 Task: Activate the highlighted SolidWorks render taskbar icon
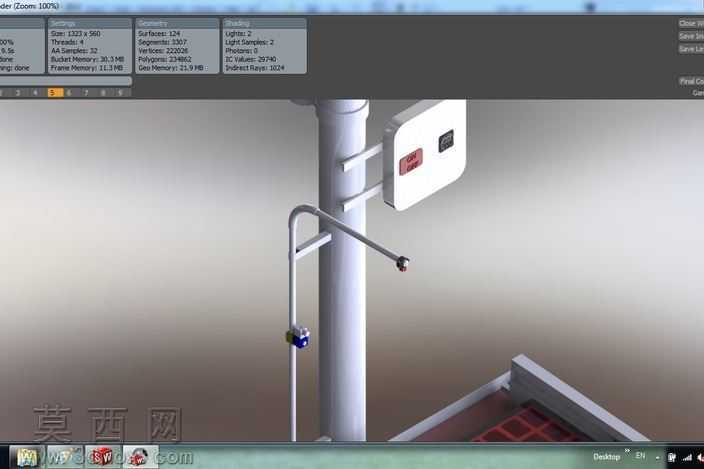click(x=141, y=457)
